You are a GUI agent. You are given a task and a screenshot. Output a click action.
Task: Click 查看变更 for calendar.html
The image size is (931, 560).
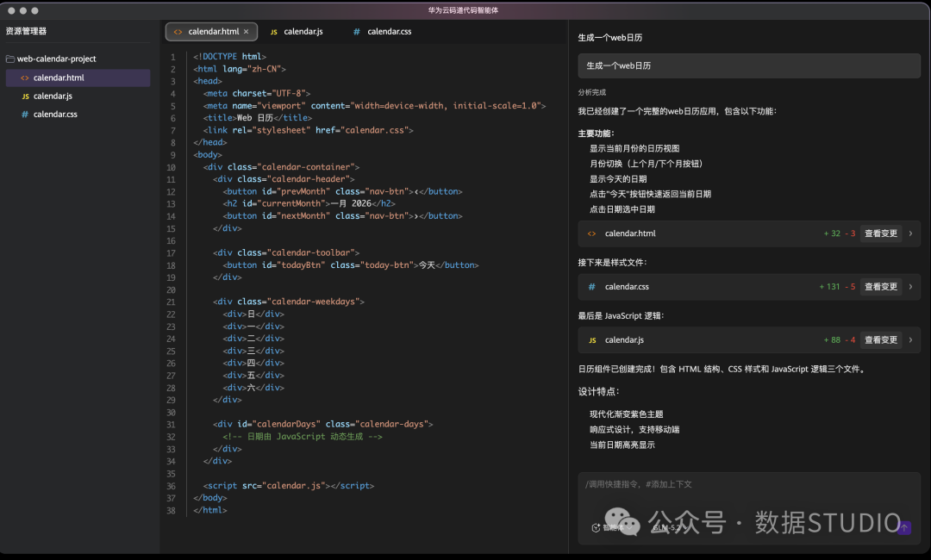pos(880,233)
